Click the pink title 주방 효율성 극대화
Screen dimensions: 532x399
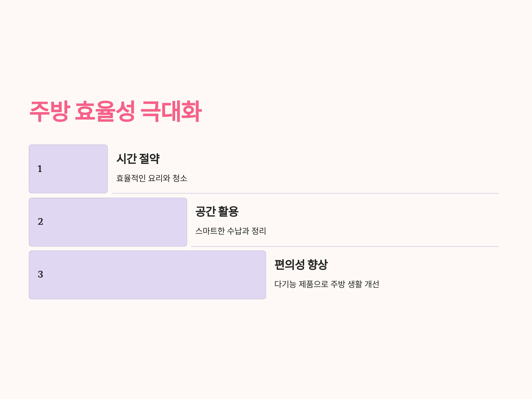pyautogui.click(x=116, y=111)
